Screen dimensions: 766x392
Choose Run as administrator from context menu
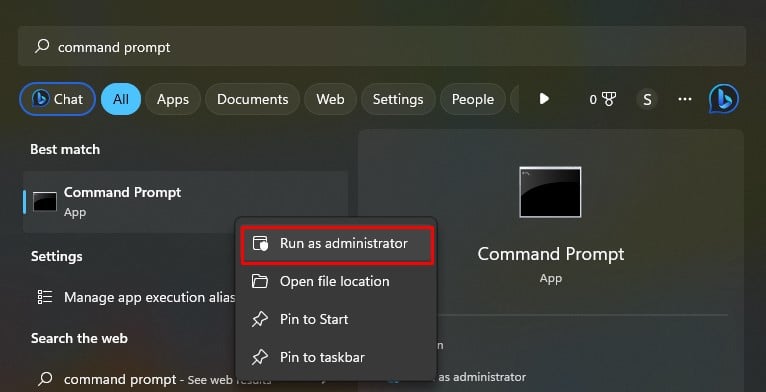click(337, 243)
